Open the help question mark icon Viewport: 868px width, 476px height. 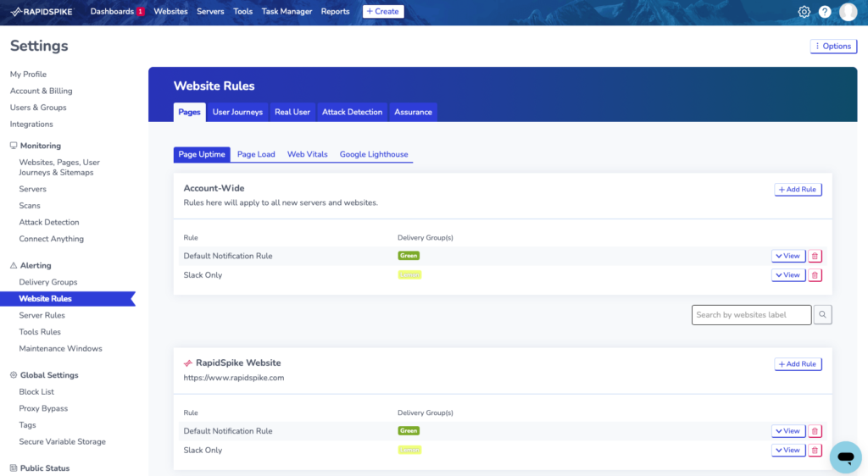pos(825,12)
